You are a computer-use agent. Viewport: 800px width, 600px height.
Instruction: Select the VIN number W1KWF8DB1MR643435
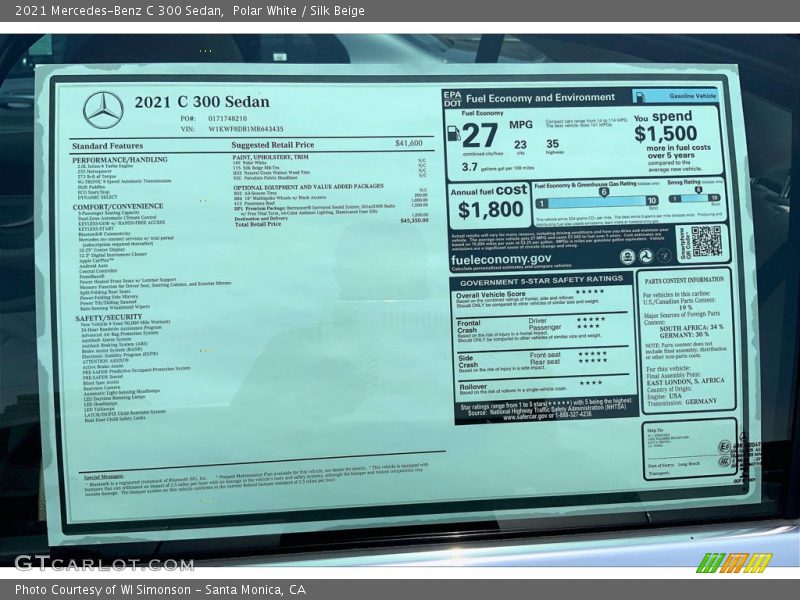coord(245,129)
